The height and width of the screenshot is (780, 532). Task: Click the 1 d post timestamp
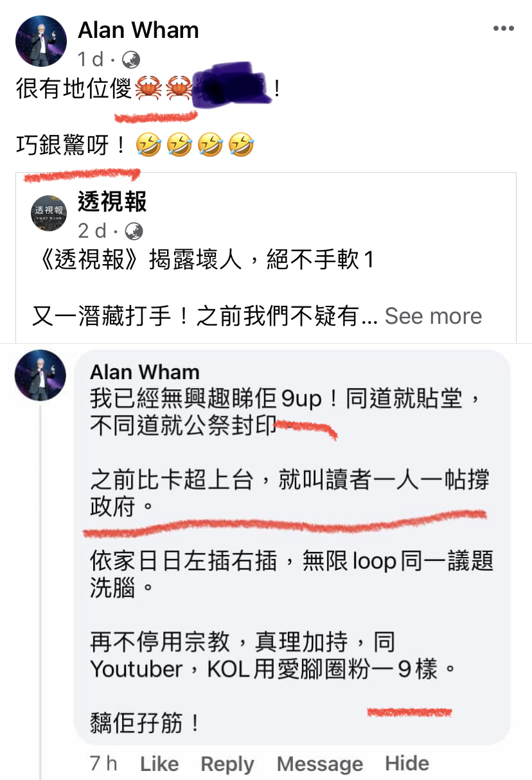click(91, 60)
